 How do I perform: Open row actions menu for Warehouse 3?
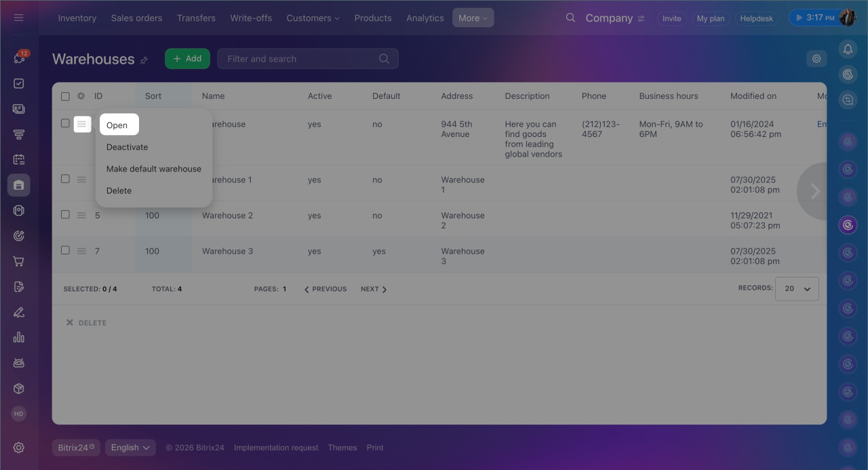click(81, 251)
